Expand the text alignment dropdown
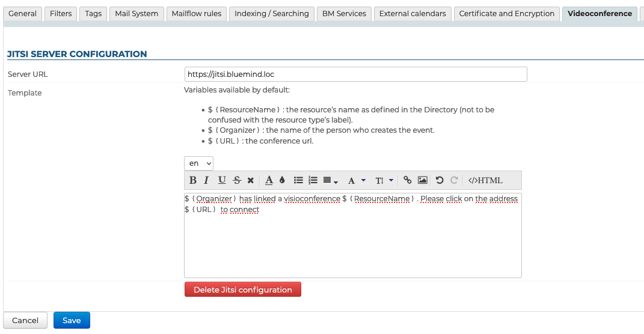This screenshot has width=644, height=334. [330, 180]
